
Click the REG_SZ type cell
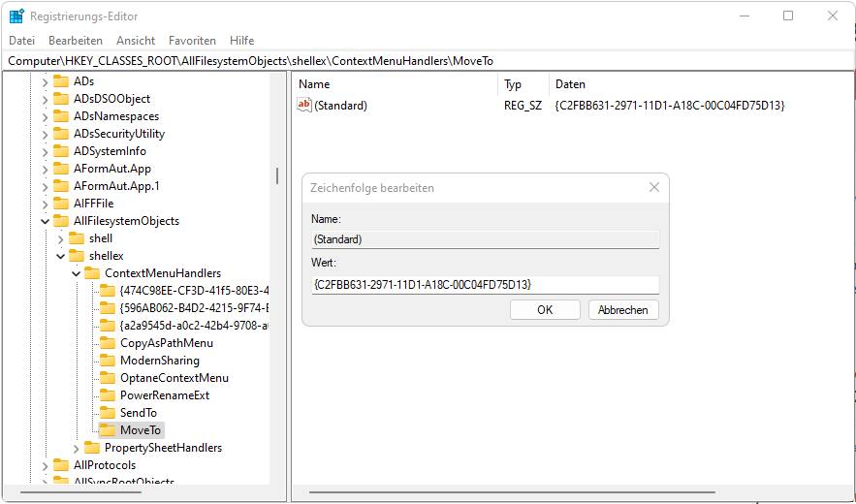[523, 106]
